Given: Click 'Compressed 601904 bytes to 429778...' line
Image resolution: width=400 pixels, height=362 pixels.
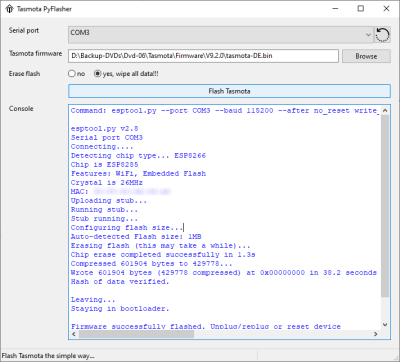Looking at the screenshot, I should [x=152, y=264].
